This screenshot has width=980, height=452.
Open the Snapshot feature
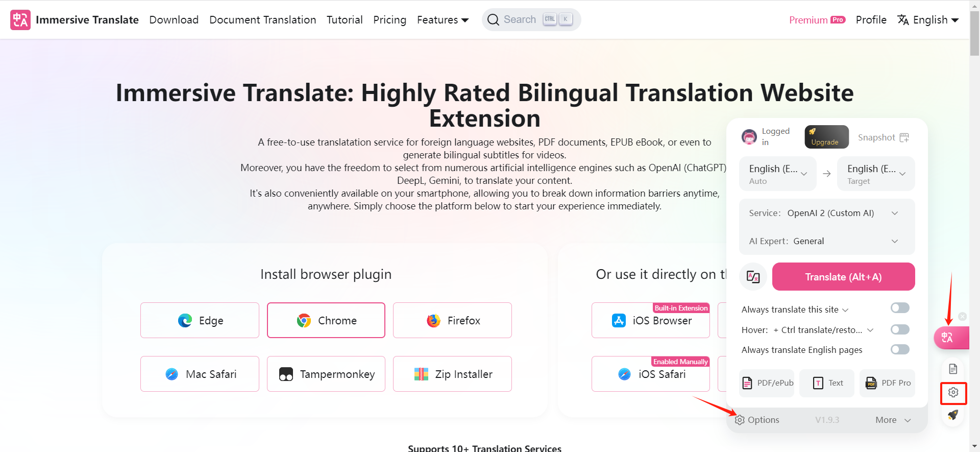(x=883, y=137)
